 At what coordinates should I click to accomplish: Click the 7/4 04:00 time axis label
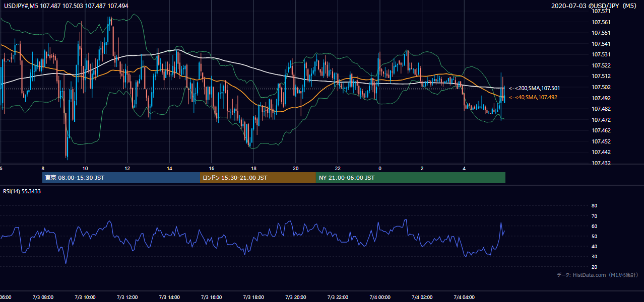pos(464,297)
